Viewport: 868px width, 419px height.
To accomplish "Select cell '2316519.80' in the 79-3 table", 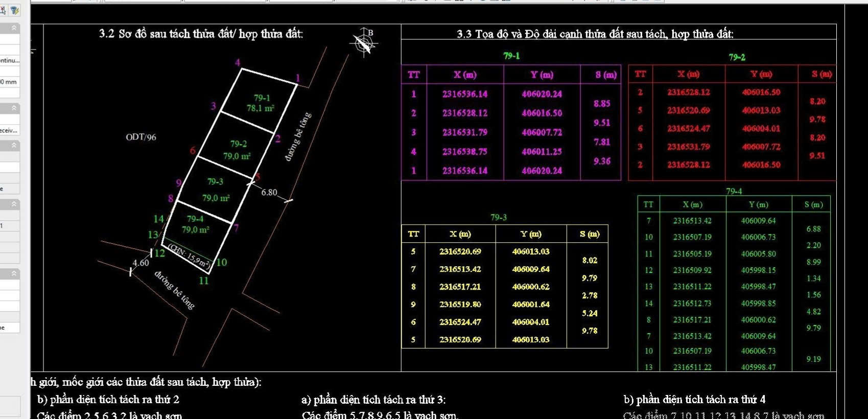I will pyautogui.click(x=460, y=304).
